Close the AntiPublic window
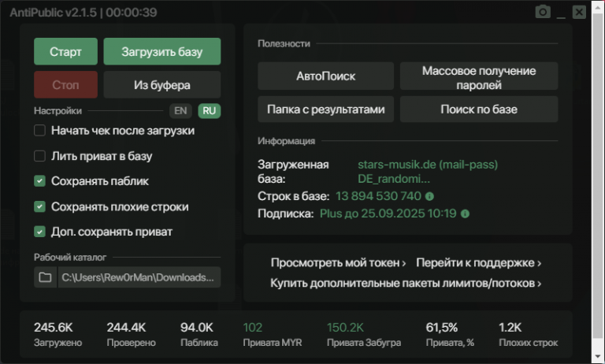The width and height of the screenshot is (605, 364). point(579,13)
